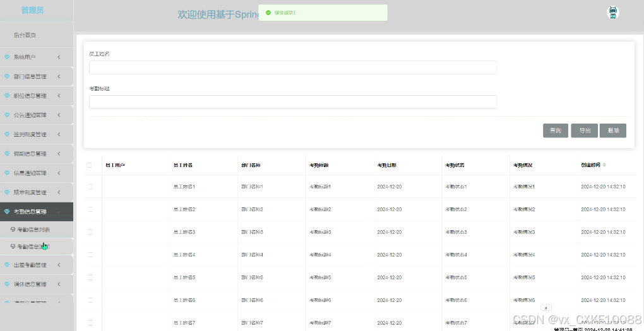Click the cell 考勤状态7
The width and height of the screenshot is (644, 331).
click(456, 323)
